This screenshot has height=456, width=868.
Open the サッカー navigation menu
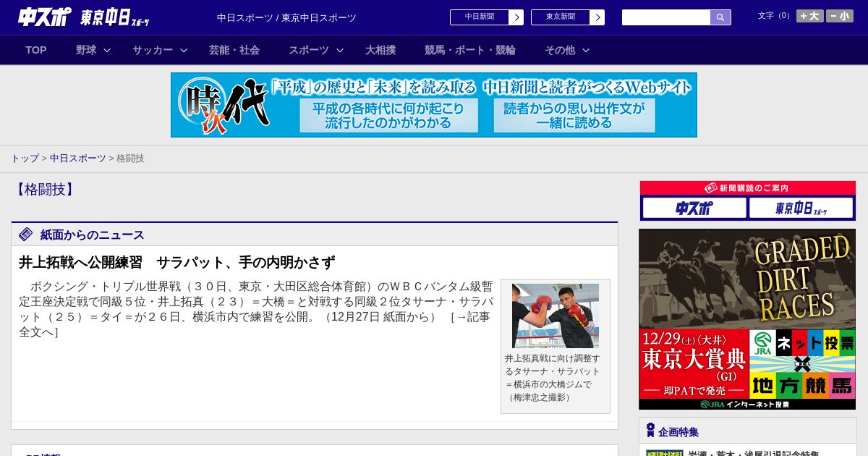tap(153, 50)
